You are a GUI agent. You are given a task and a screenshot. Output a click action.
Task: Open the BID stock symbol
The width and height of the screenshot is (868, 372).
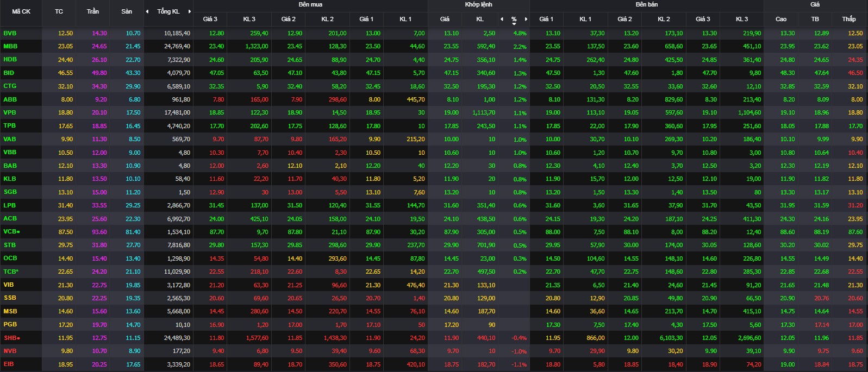[x=9, y=73]
